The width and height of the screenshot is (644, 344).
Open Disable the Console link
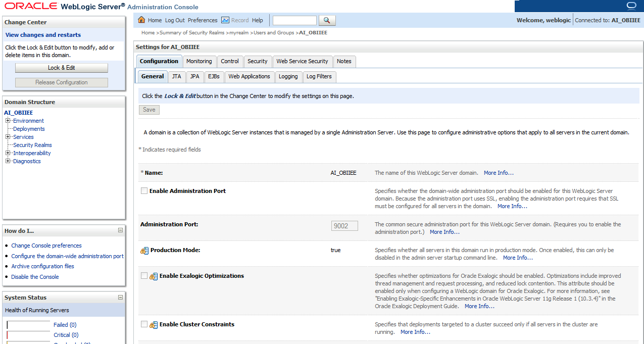point(35,277)
